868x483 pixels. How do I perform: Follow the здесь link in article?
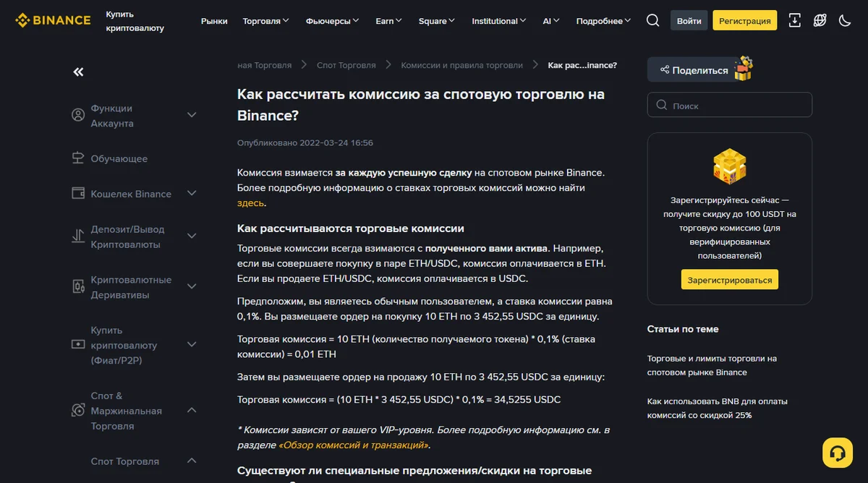(250, 203)
